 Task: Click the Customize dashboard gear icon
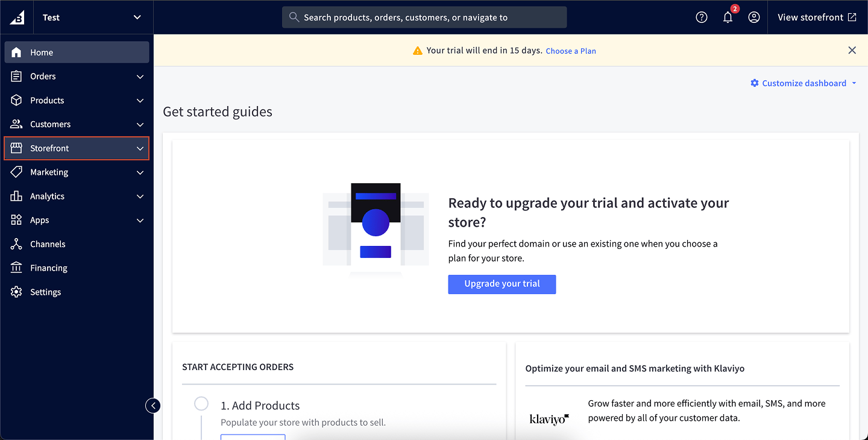pos(755,83)
